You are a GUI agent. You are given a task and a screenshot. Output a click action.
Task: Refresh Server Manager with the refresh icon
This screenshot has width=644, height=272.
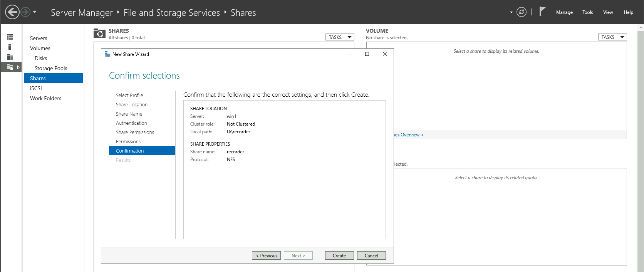[x=521, y=12]
